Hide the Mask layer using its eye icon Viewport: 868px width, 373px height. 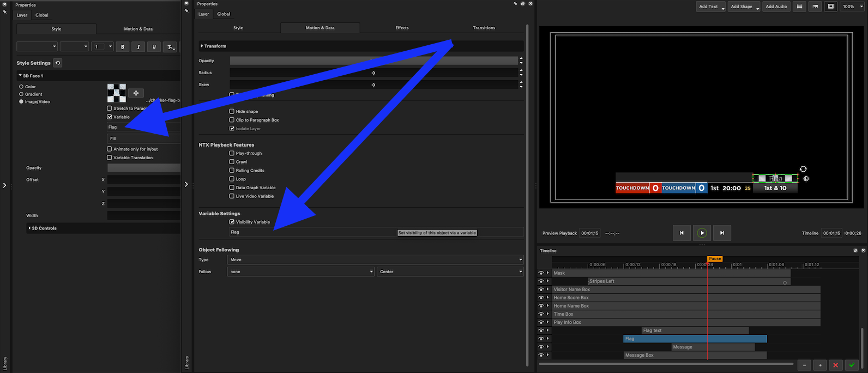coord(541,273)
